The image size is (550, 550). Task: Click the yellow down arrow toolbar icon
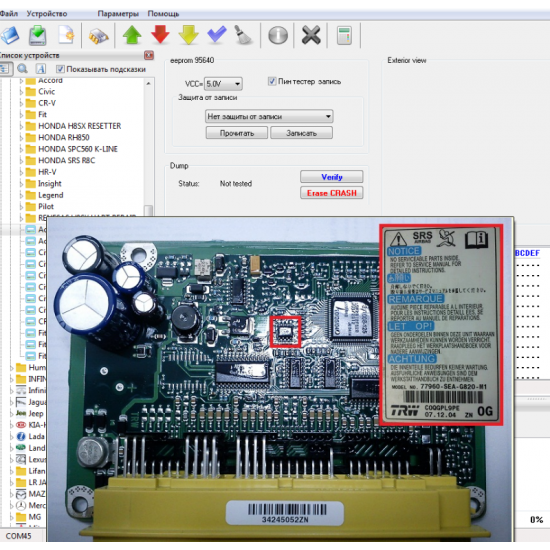tap(188, 35)
